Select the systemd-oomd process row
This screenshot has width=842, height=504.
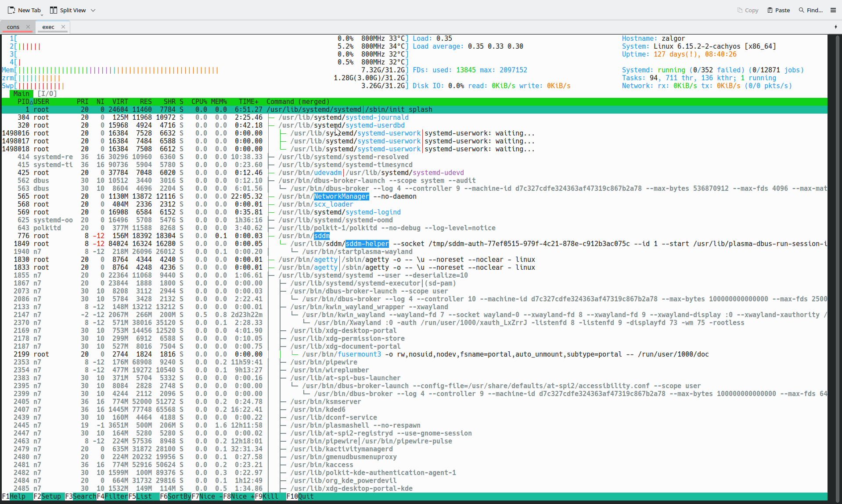(414, 220)
